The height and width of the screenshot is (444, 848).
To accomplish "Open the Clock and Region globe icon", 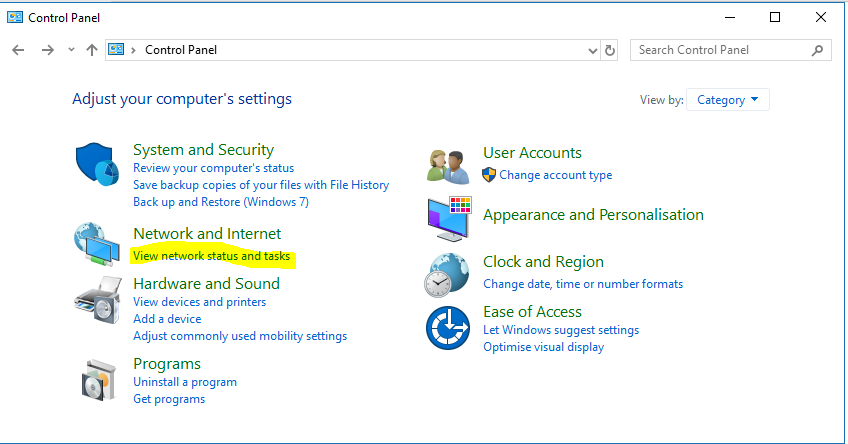I will (447, 275).
